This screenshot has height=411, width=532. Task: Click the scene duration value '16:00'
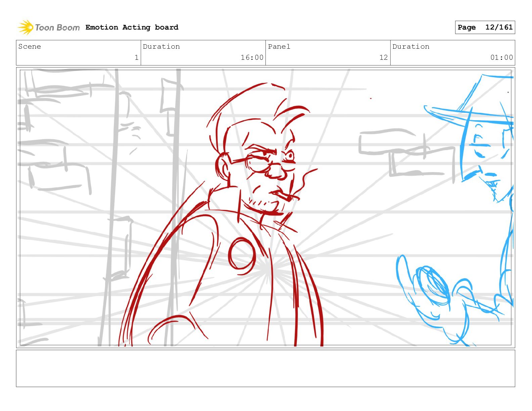click(x=252, y=57)
